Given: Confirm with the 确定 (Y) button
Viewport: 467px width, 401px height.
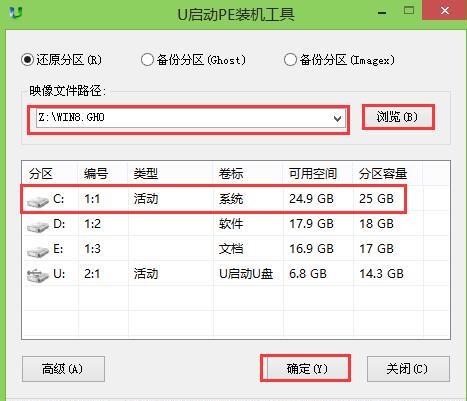Looking at the screenshot, I should pyautogui.click(x=307, y=369).
